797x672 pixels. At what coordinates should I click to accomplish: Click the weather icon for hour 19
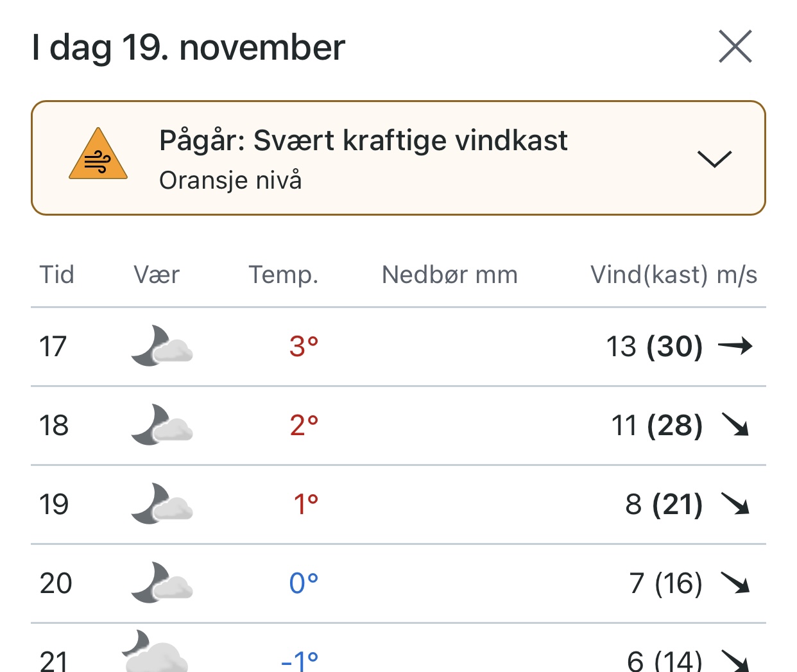pos(162,504)
